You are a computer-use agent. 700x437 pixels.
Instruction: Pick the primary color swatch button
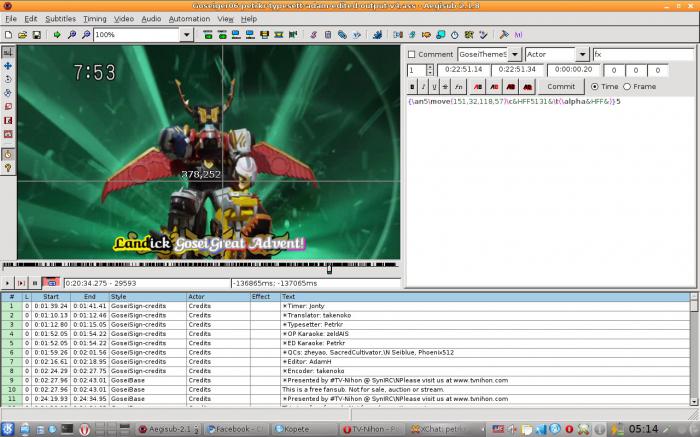(478, 87)
